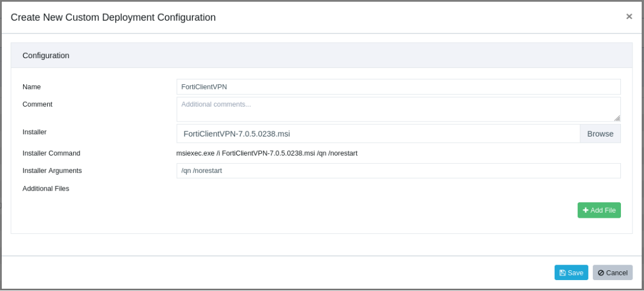Click the msiexec.exe installer command text

267,153
